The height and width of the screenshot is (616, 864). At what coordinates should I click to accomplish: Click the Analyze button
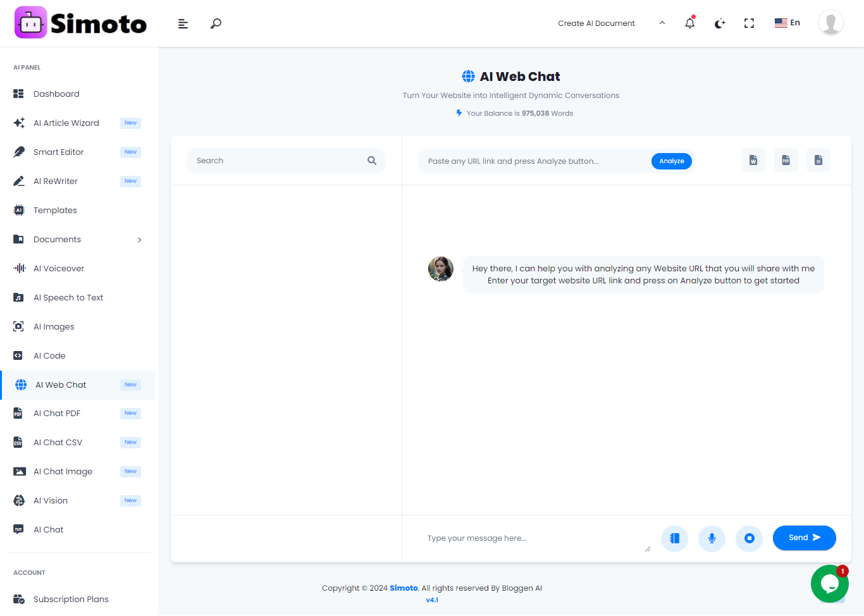tap(672, 161)
